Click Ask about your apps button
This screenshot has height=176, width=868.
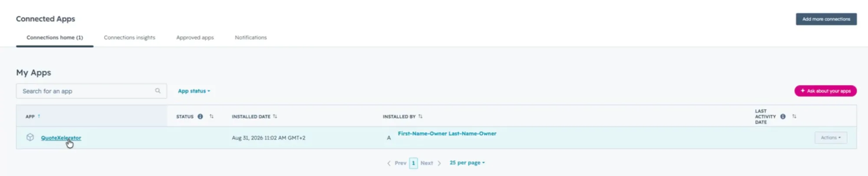click(x=825, y=91)
